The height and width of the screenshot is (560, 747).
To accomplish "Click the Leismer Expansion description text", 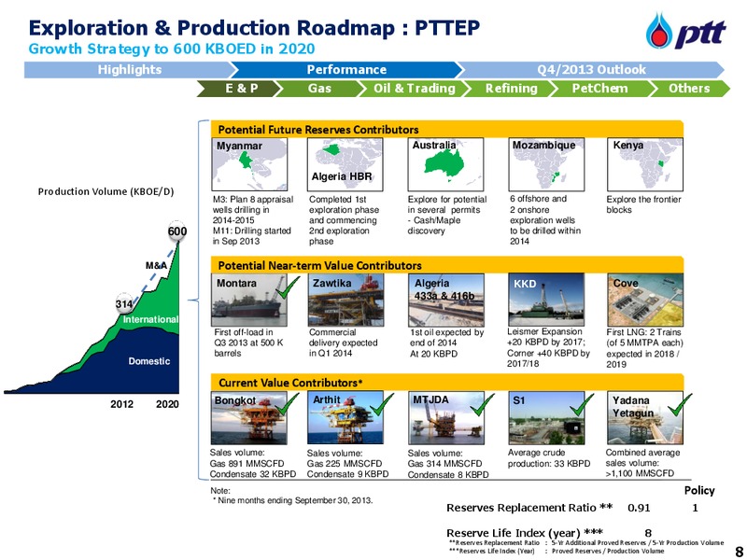I will [x=548, y=347].
